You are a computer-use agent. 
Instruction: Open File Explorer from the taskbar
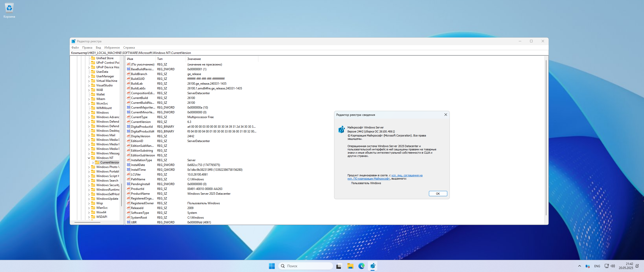point(350,266)
